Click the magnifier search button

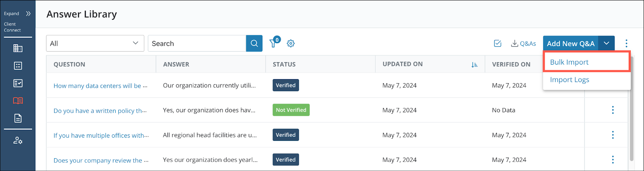(254, 43)
